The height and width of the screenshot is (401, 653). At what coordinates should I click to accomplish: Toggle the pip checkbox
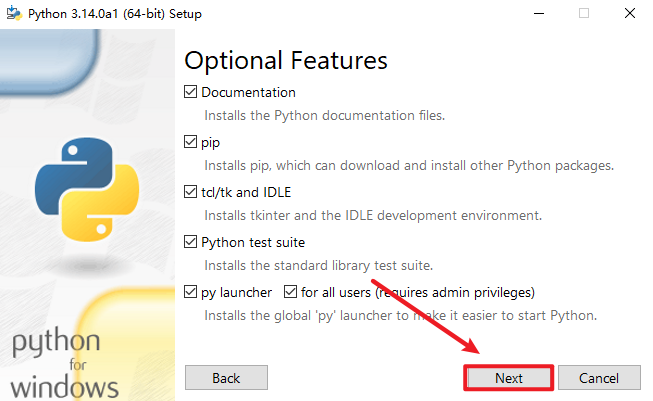(x=192, y=143)
